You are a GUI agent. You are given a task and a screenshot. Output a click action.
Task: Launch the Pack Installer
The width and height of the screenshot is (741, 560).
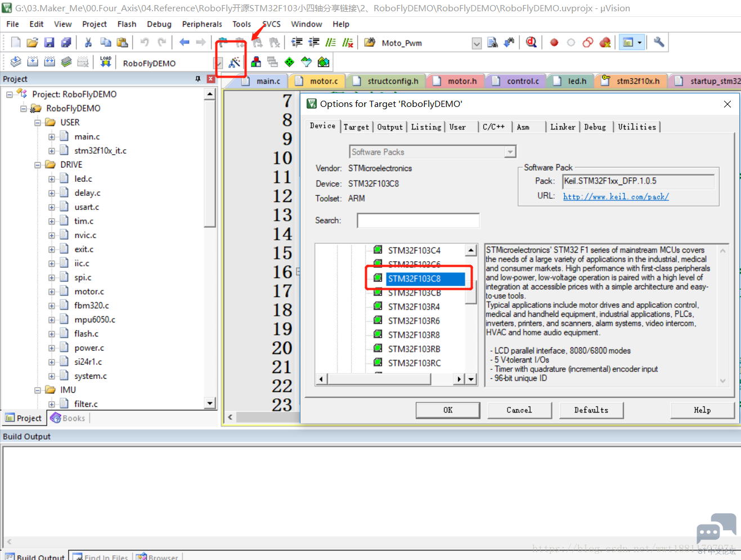(x=324, y=62)
